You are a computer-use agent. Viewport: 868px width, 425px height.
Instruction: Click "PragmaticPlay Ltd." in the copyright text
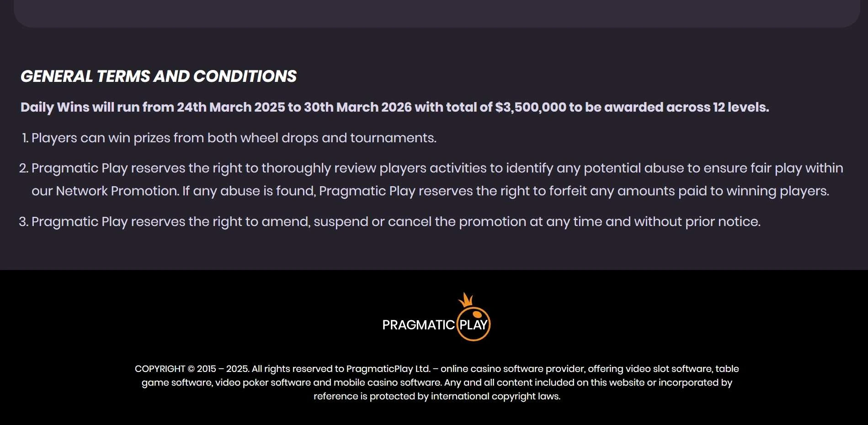388,369
